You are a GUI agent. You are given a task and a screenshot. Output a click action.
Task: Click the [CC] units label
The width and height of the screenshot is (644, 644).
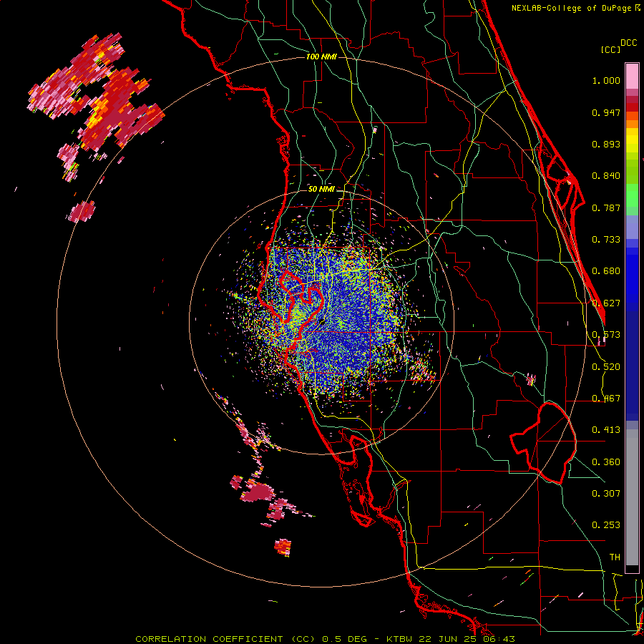[610, 49]
